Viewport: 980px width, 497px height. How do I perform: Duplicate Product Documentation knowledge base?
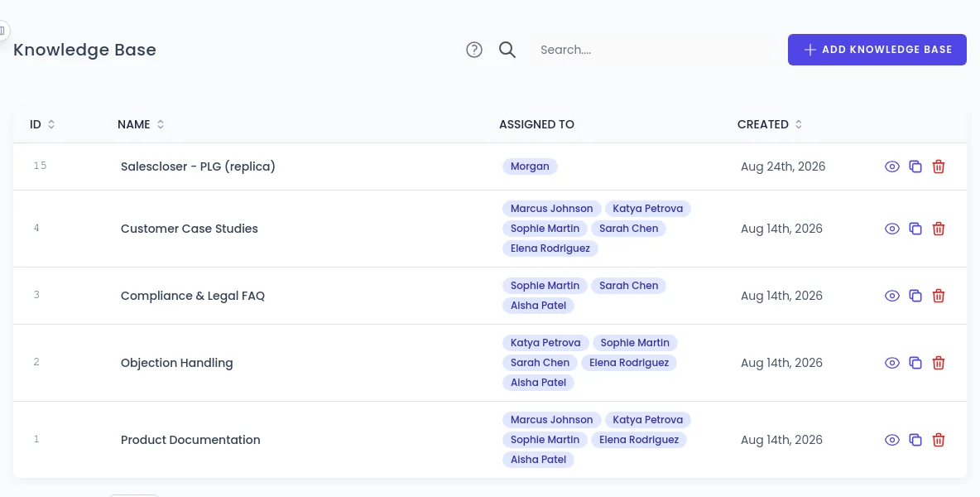click(x=915, y=440)
